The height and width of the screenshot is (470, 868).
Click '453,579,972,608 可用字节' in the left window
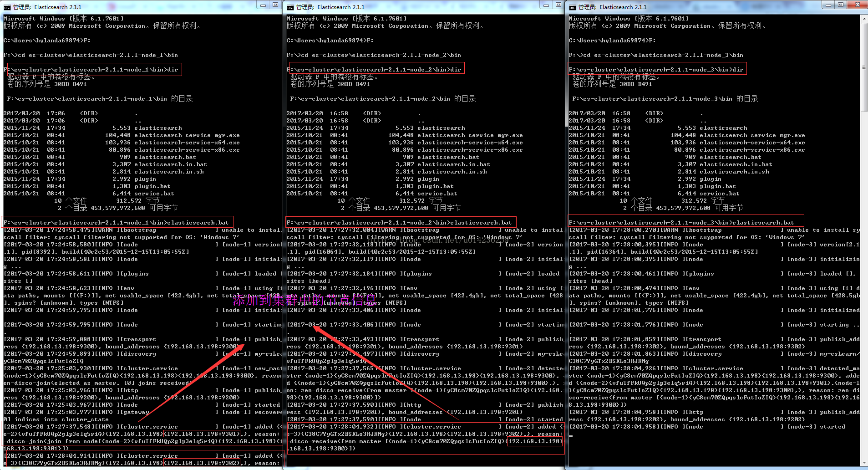click(x=134, y=208)
